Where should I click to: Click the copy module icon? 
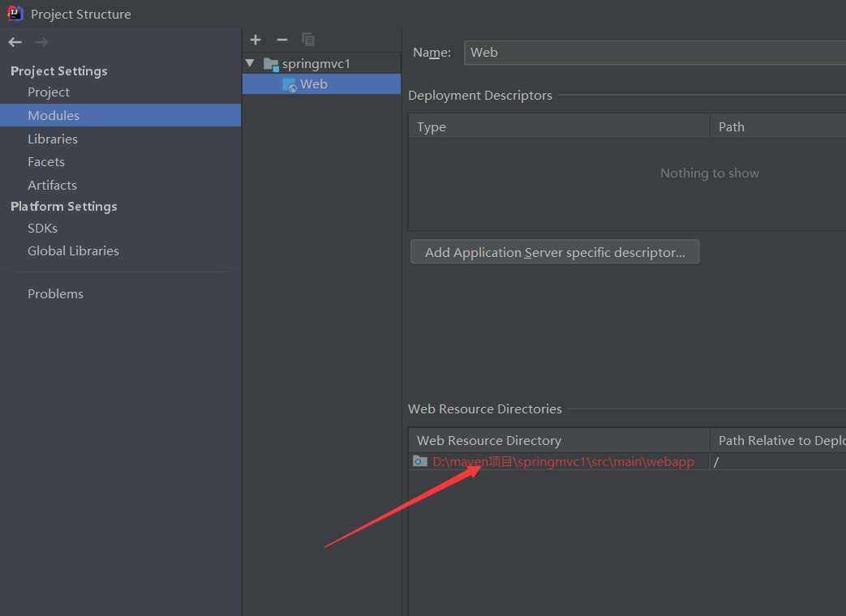pos(308,40)
